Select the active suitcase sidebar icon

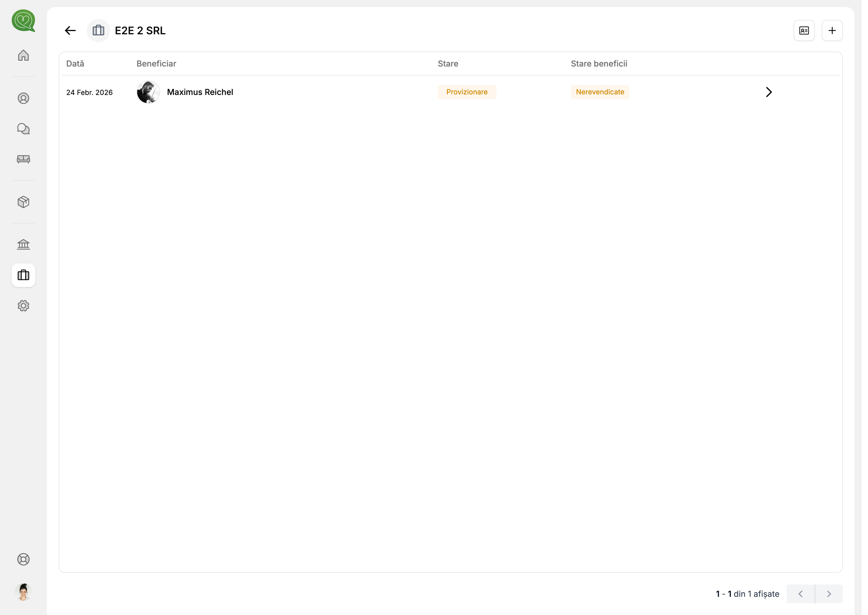(23, 275)
